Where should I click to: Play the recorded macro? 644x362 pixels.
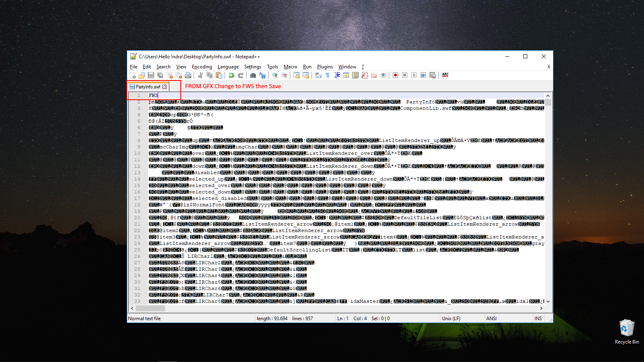(x=414, y=75)
